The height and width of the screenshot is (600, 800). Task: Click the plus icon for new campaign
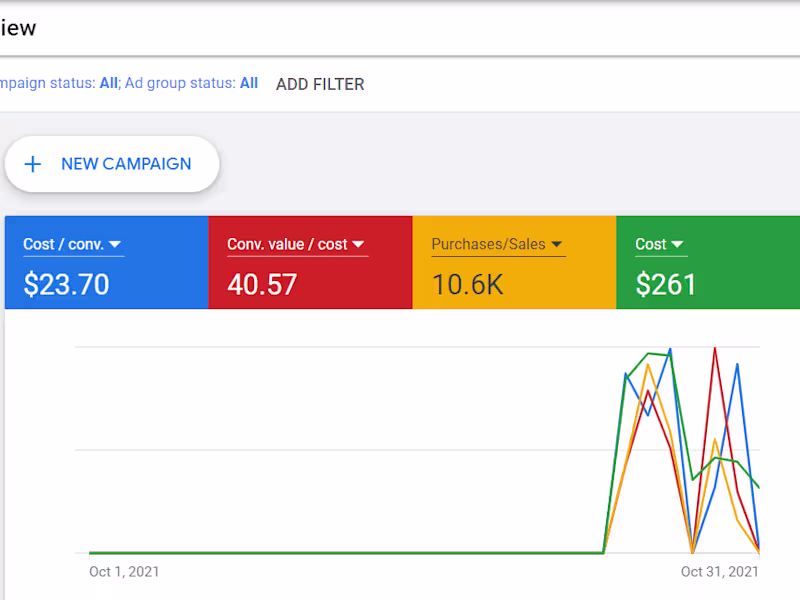pyautogui.click(x=33, y=164)
